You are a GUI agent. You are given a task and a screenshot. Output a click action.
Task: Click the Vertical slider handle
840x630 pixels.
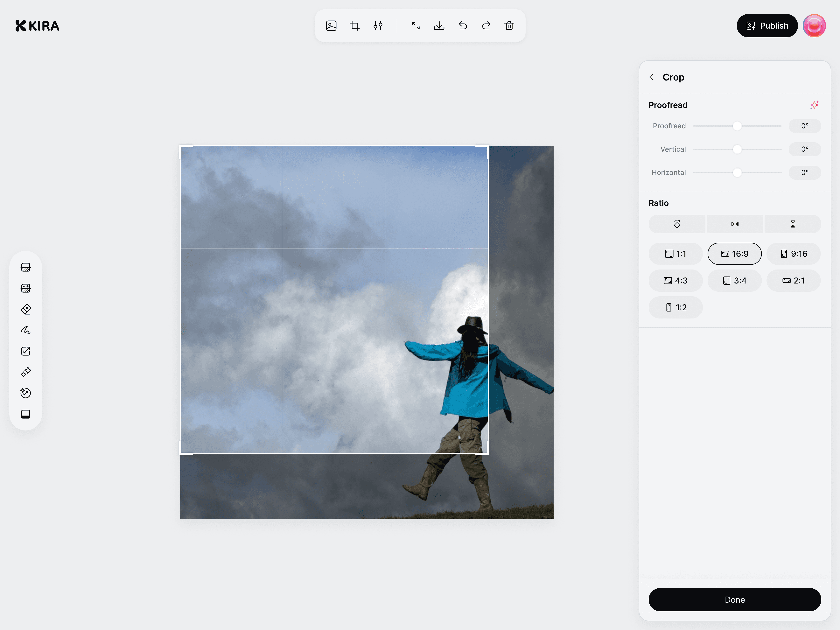pos(737,149)
